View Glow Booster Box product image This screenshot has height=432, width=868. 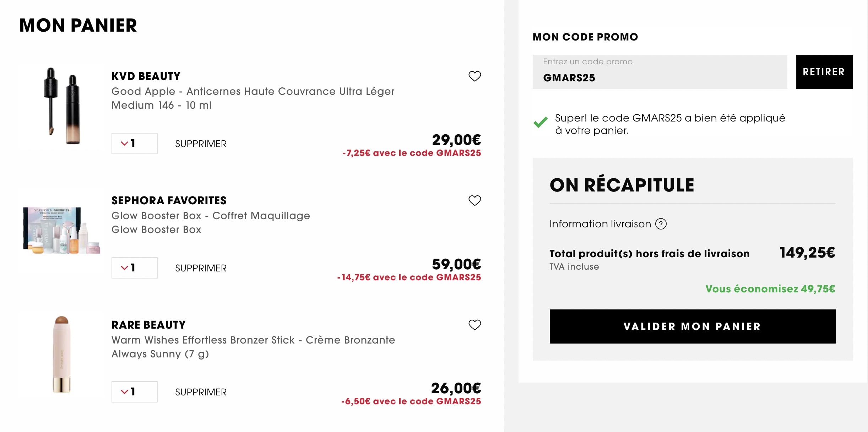(x=61, y=230)
